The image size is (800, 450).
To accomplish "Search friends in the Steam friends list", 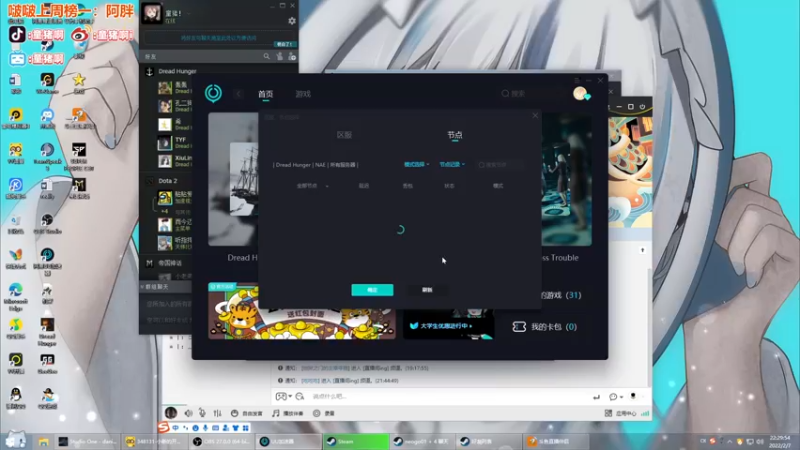I will (x=266, y=57).
